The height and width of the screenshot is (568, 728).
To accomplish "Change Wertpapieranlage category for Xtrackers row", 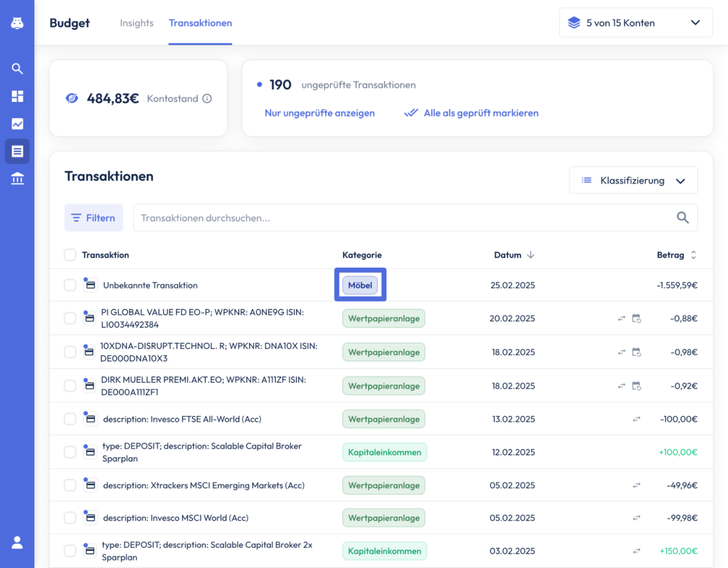I will [383, 485].
